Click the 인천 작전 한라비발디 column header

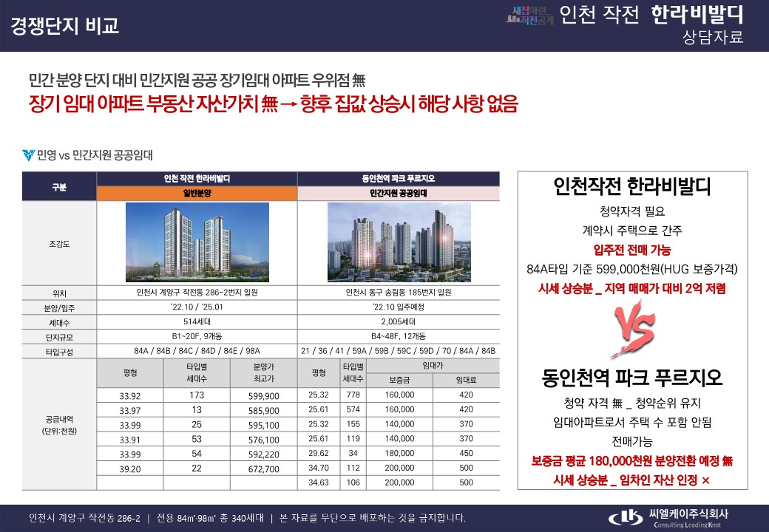click(197, 179)
